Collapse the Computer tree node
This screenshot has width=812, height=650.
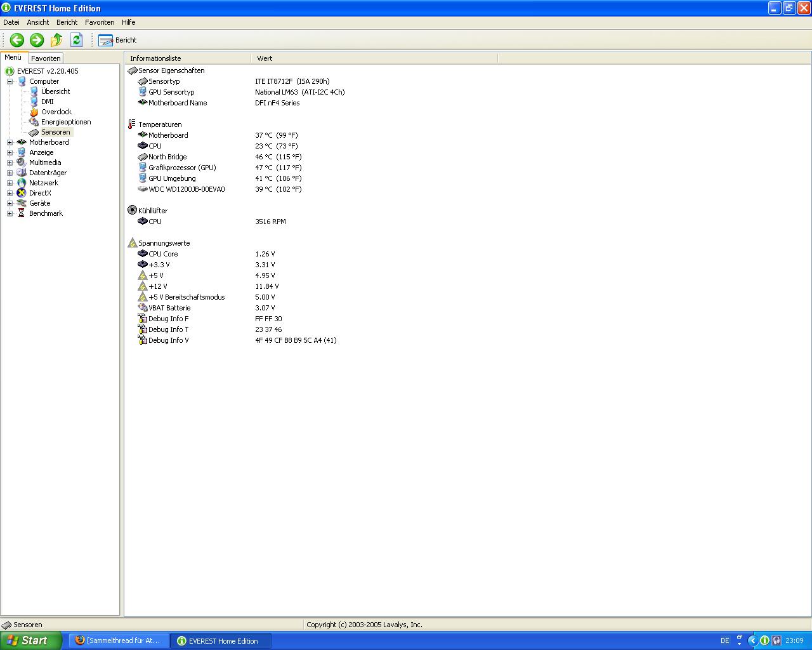[x=10, y=81]
